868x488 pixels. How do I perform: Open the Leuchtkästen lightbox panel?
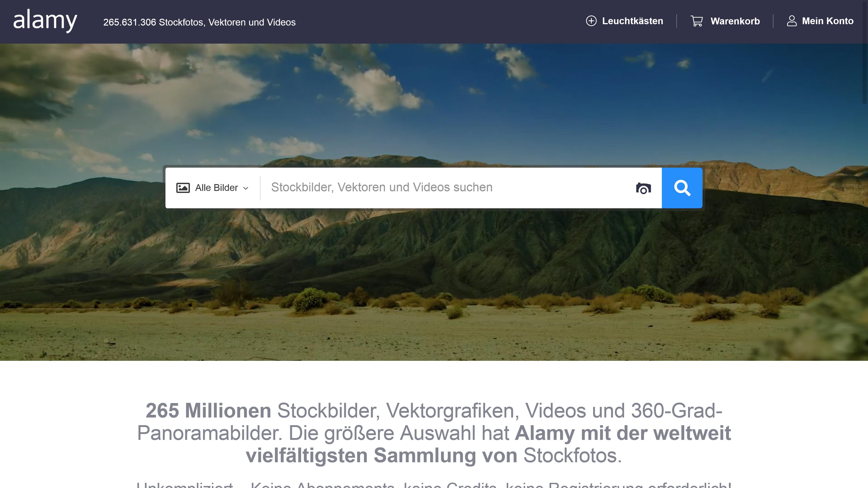tap(632, 21)
